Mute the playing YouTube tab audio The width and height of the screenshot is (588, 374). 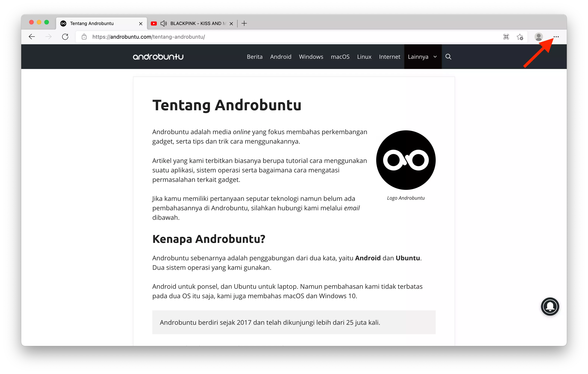[x=164, y=23]
